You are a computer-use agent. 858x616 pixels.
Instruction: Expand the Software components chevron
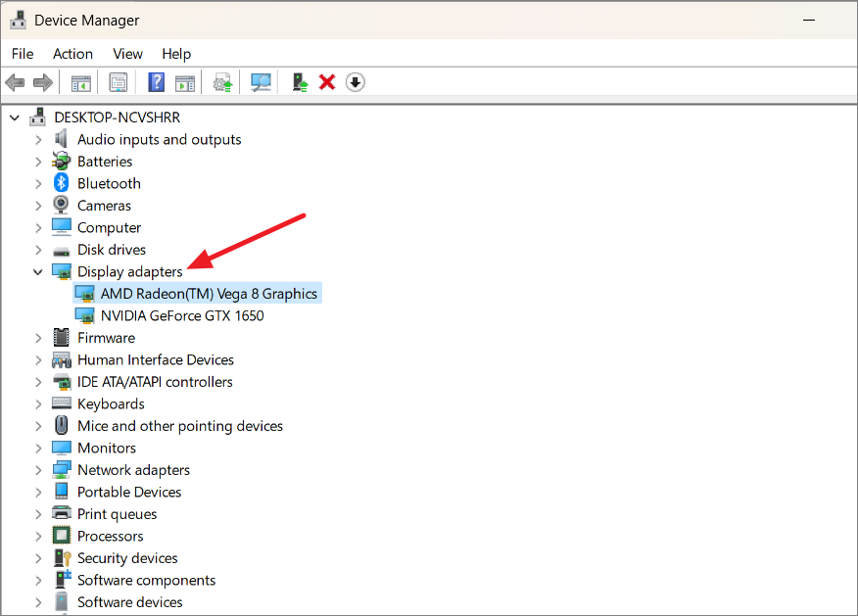38,580
